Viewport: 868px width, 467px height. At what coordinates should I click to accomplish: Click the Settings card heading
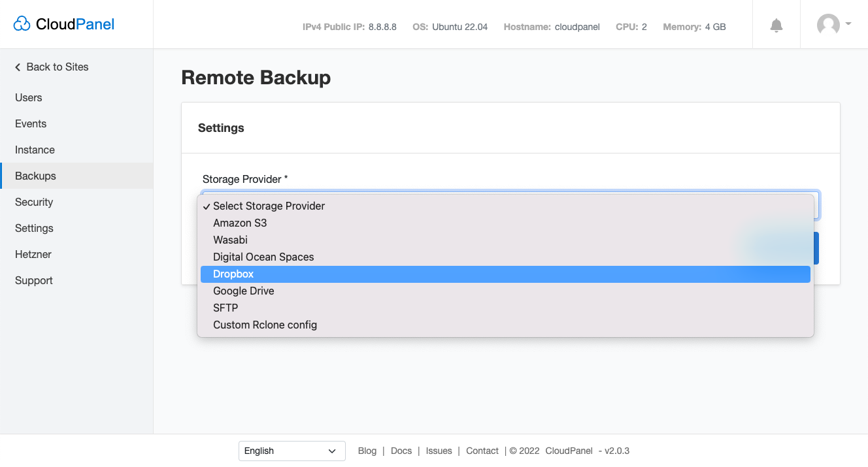221,128
